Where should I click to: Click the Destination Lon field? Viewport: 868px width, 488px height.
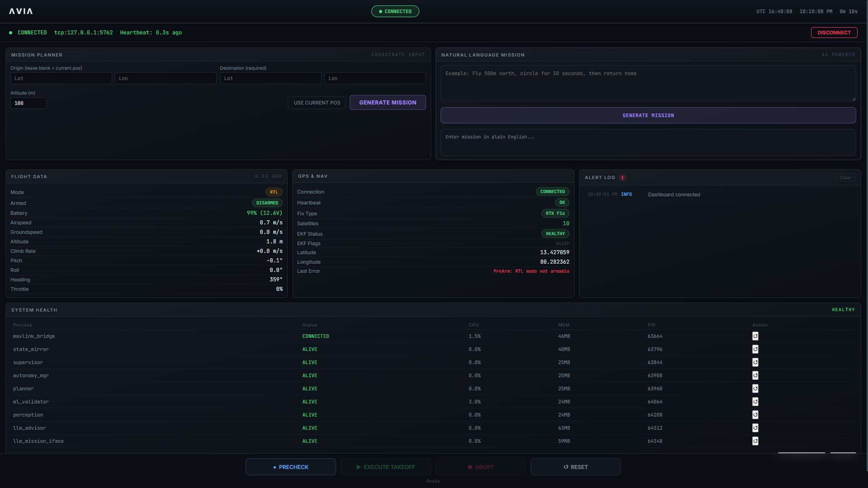375,78
